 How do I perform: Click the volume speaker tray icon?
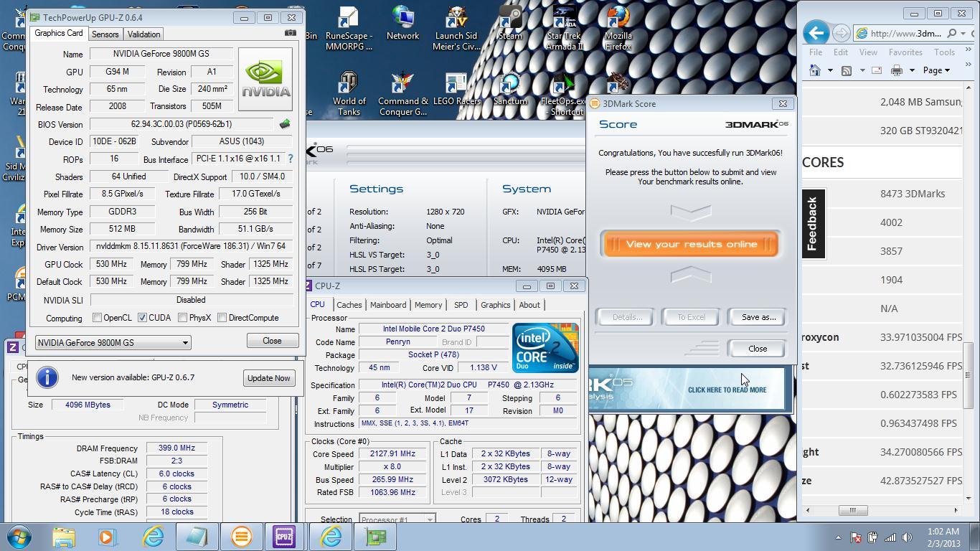point(907,537)
